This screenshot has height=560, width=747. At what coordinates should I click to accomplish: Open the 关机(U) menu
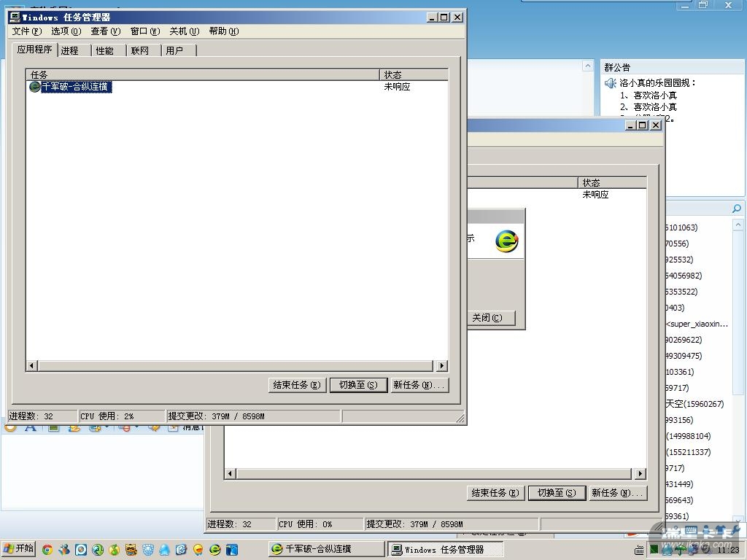[184, 31]
